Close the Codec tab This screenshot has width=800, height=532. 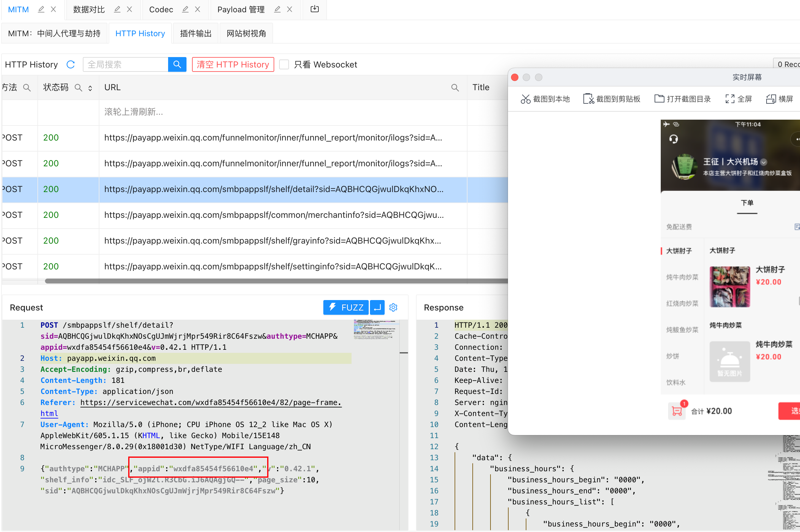pos(198,10)
